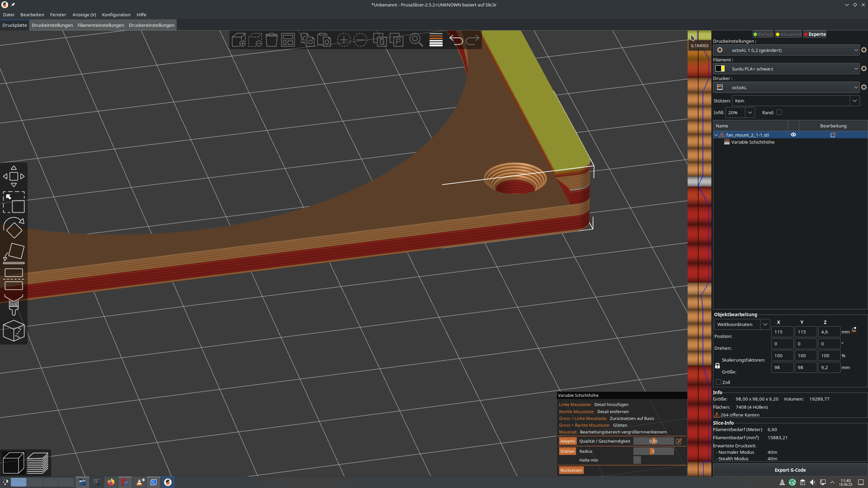Check the Zoll checkbox

click(718, 382)
